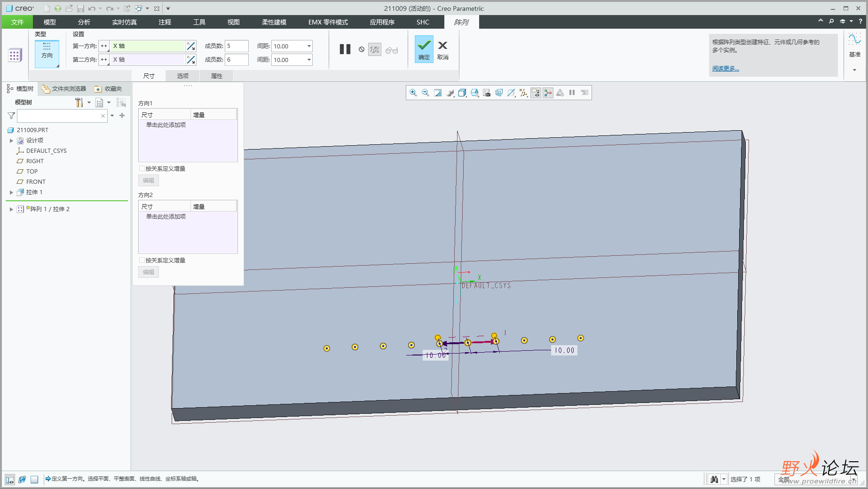Toggle the spin center icon
The height and width of the screenshot is (489, 868).
[548, 93]
